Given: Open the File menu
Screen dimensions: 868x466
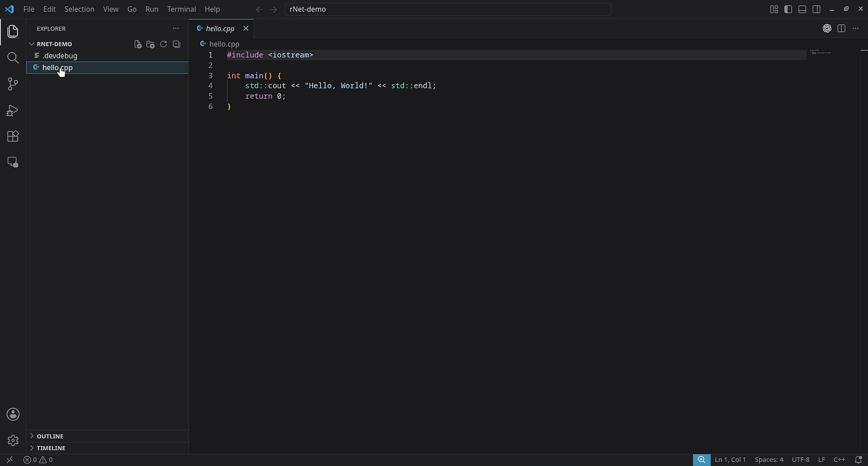Looking at the screenshot, I should pos(29,9).
